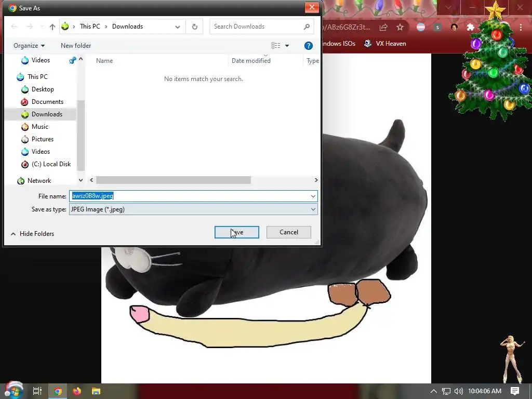Change the view layout icon
Viewport: 532px width, 399px height.
pos(276,46)
